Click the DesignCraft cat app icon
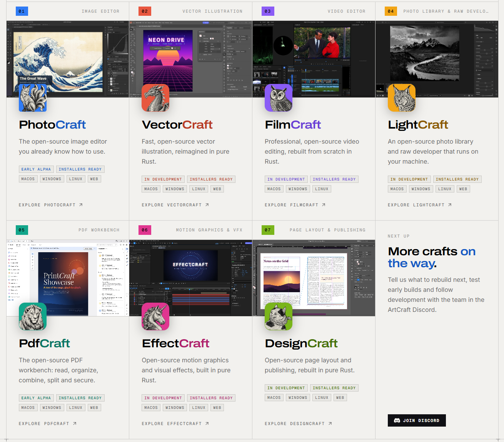Viewport: 504px width, 442px height. pos(279,316)
